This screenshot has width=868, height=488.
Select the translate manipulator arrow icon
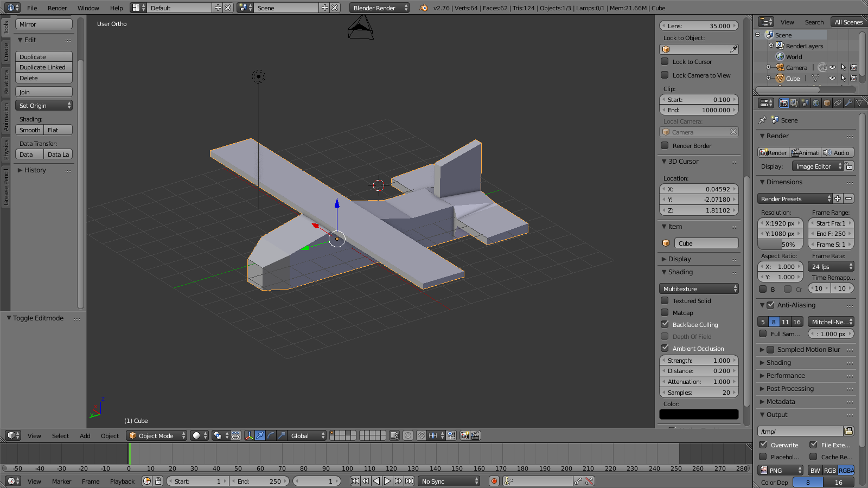(260, 435)
